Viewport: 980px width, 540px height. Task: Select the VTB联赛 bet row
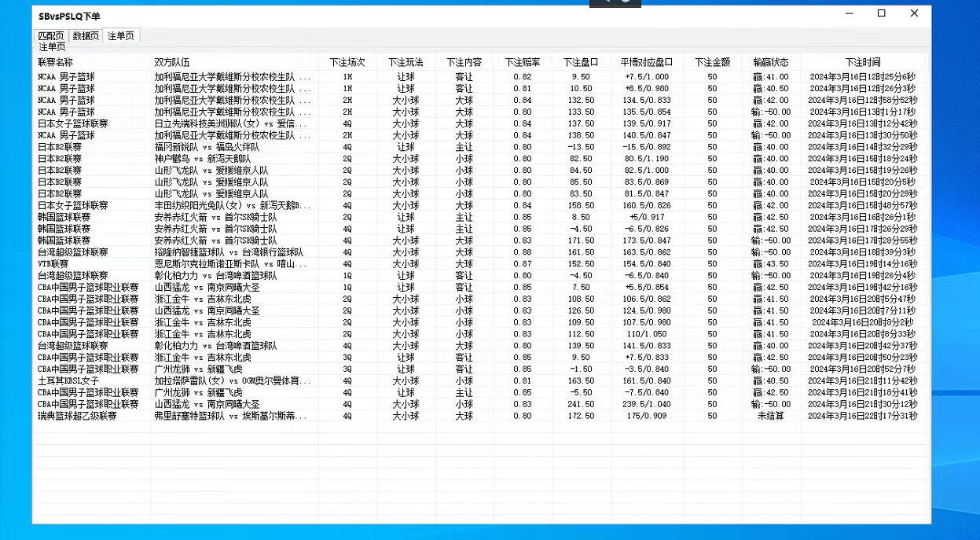coord(236,263)
